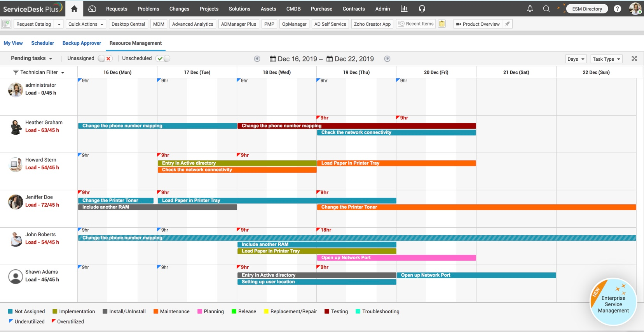644x332 pixels.
Task: Switch to the Scheduler tab
Action: pos(42,43)
